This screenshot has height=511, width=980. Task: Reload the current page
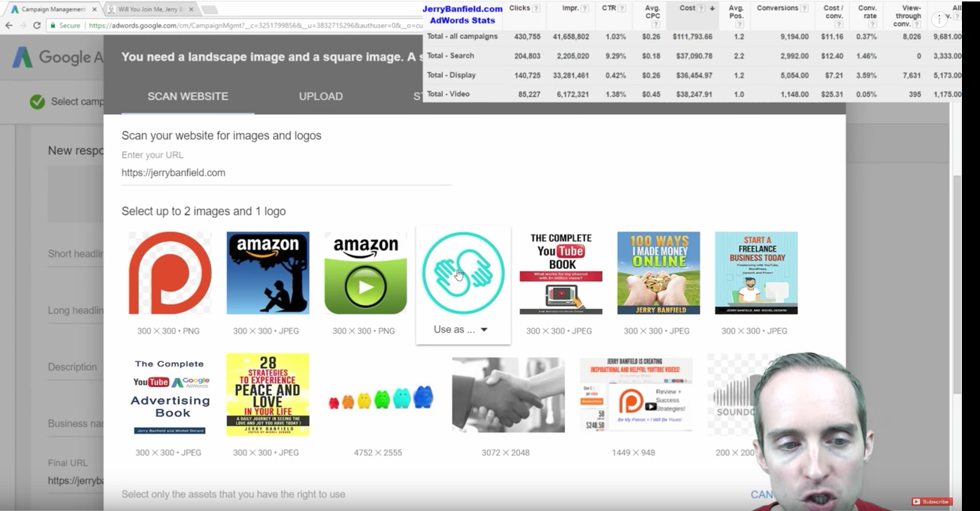tap(37, 25)
